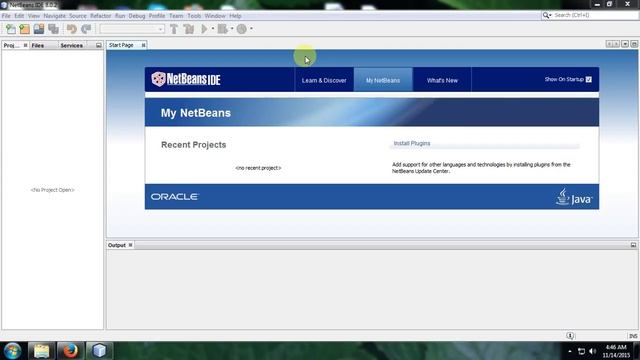Select the Projects tab
Viewport: 640px width, 360px height.
[11, 46]
